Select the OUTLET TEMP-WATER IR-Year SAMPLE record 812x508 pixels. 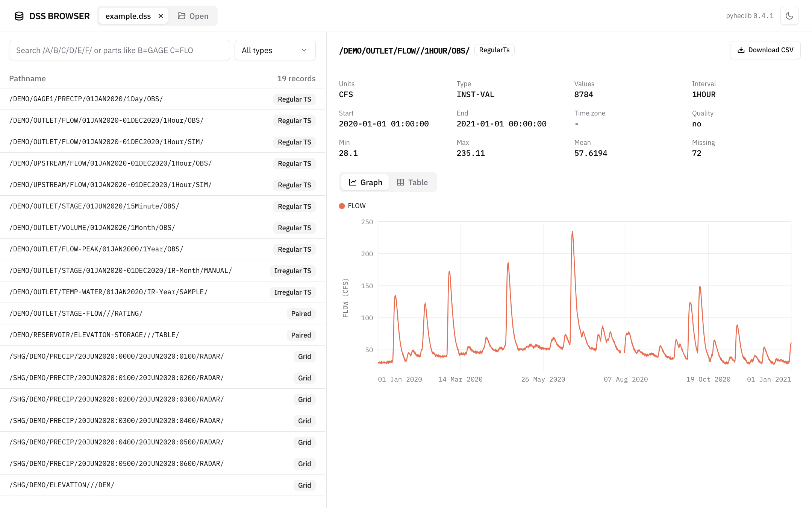coord(162,292)
